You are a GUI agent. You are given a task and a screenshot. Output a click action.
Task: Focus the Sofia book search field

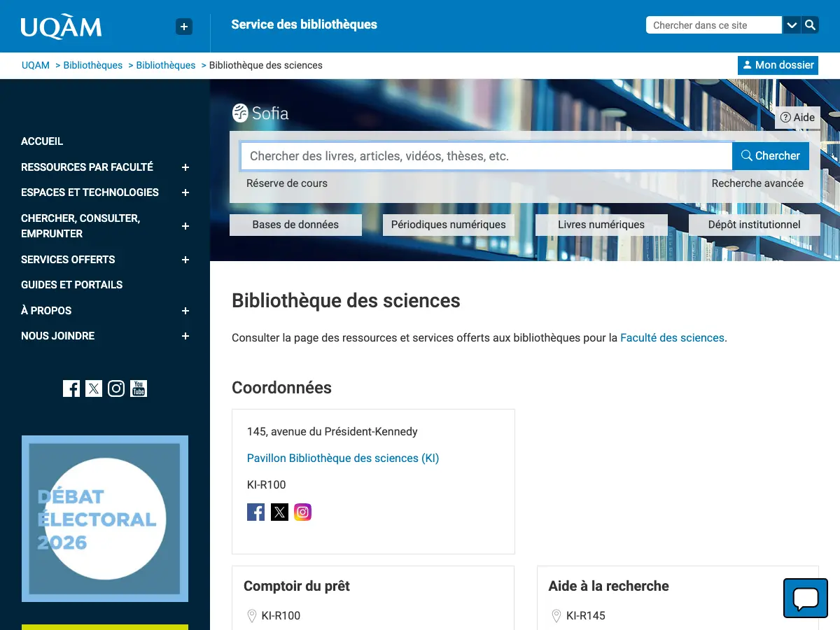(486, 156)
